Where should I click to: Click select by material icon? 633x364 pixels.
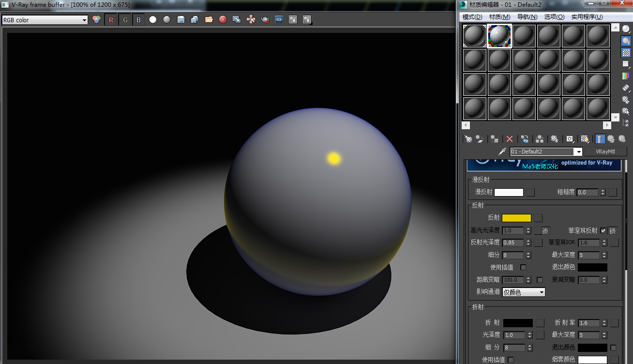626,111
